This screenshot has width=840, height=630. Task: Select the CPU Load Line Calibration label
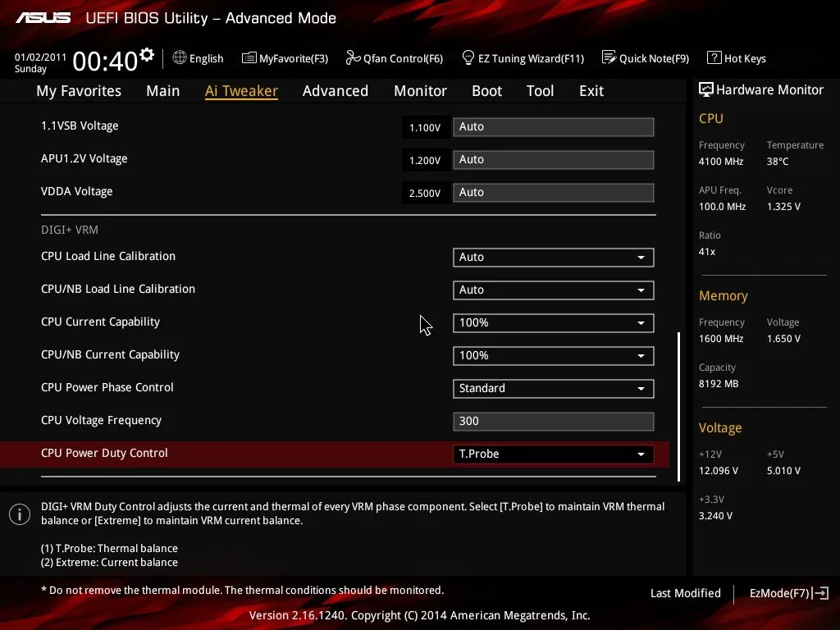(107, 256)
